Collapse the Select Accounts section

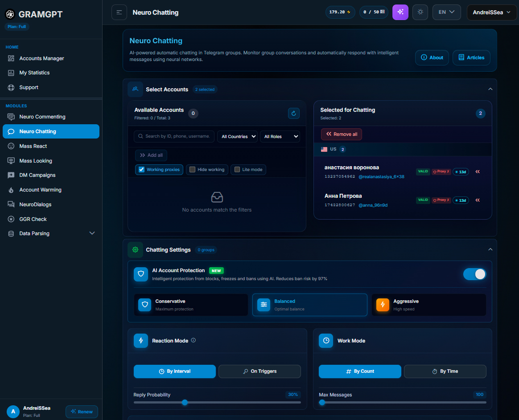[x=490, y=89]
